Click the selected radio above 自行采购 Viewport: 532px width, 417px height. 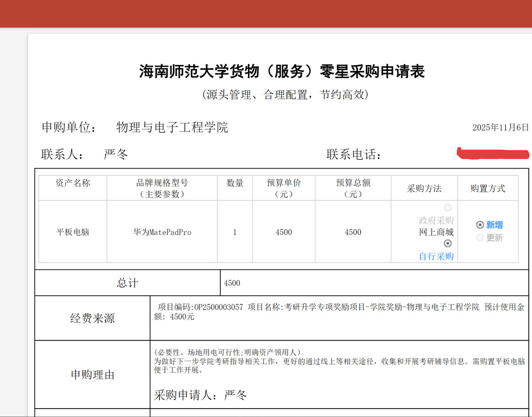click(x=448, y=243)
